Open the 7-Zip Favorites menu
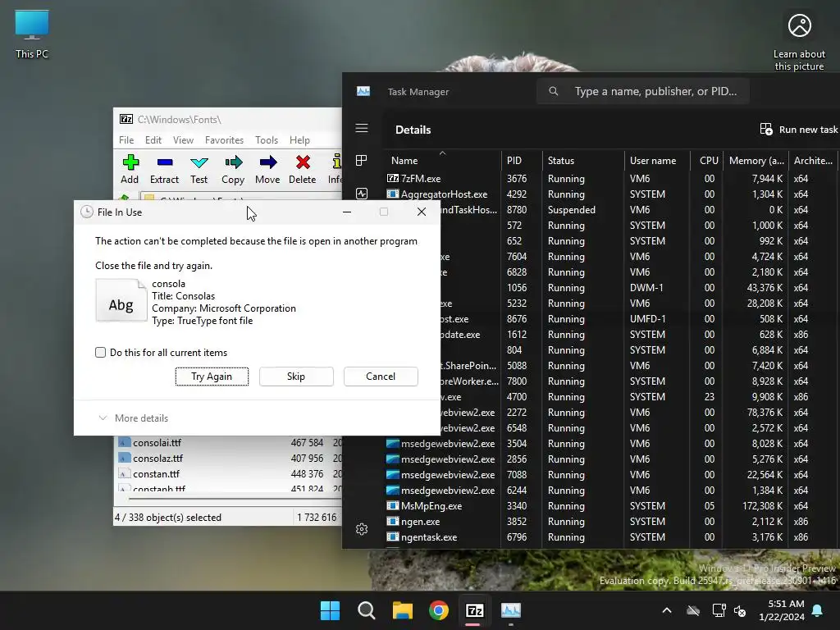840x630 pixels. point(224,140)
